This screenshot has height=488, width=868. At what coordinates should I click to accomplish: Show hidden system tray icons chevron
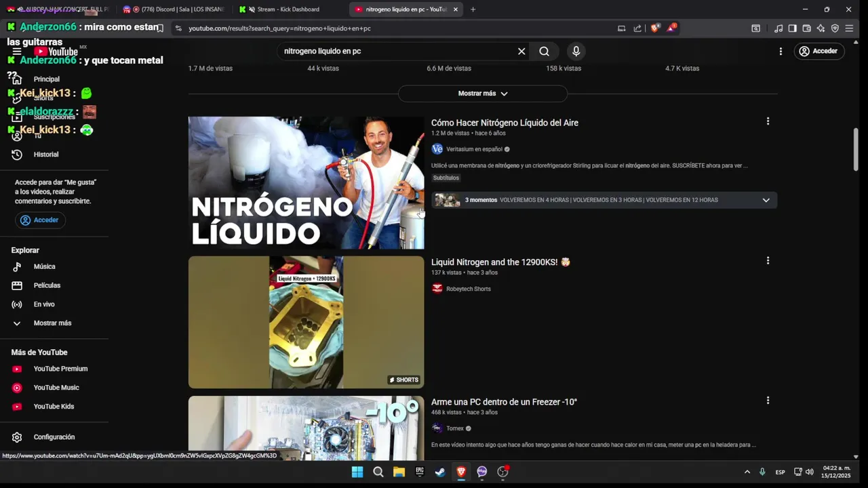click(747, 472)
